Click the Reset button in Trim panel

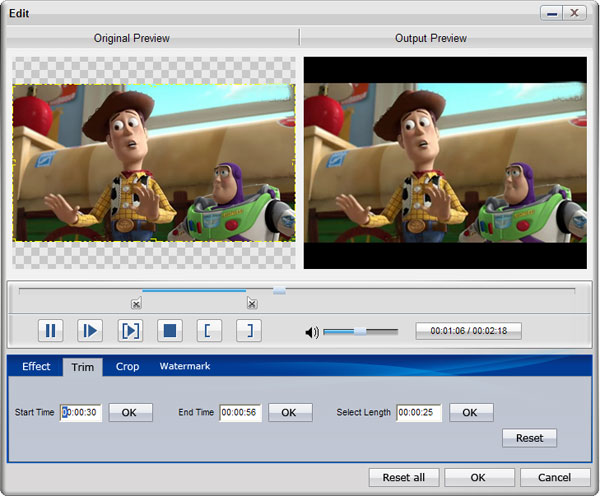[530, 438]
